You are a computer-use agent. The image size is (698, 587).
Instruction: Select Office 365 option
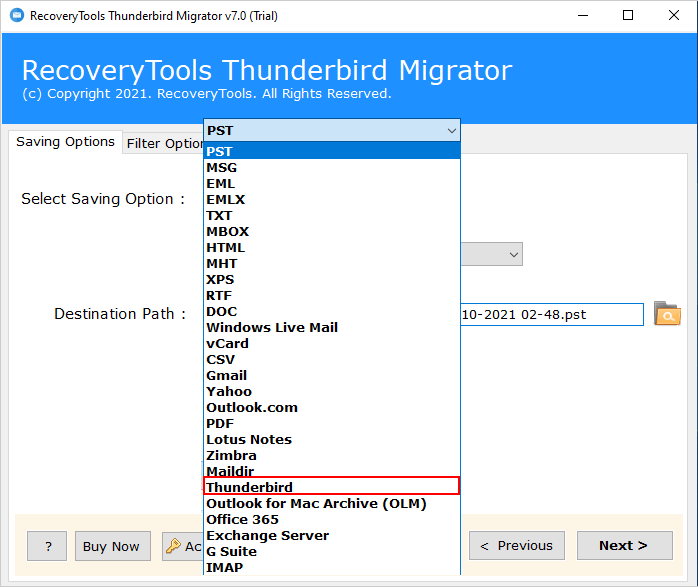coord(332,520)
